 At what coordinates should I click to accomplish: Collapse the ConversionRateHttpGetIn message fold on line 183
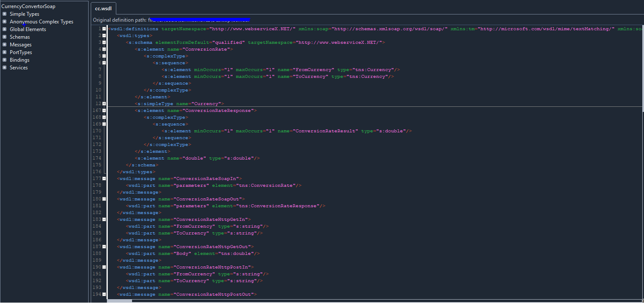[104, 220]
